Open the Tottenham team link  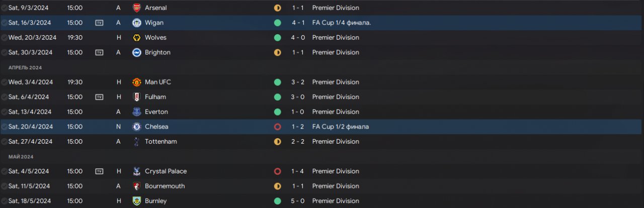pos(160,142)
